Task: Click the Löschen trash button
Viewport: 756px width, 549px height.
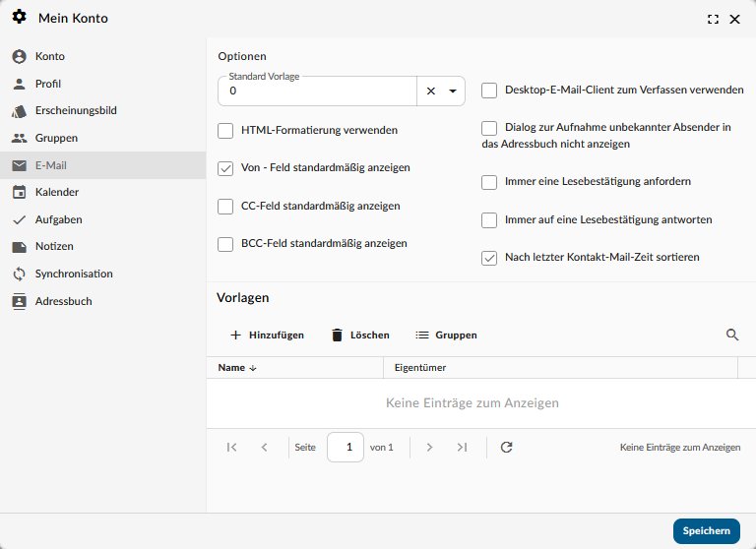Action: pos(359,335)
